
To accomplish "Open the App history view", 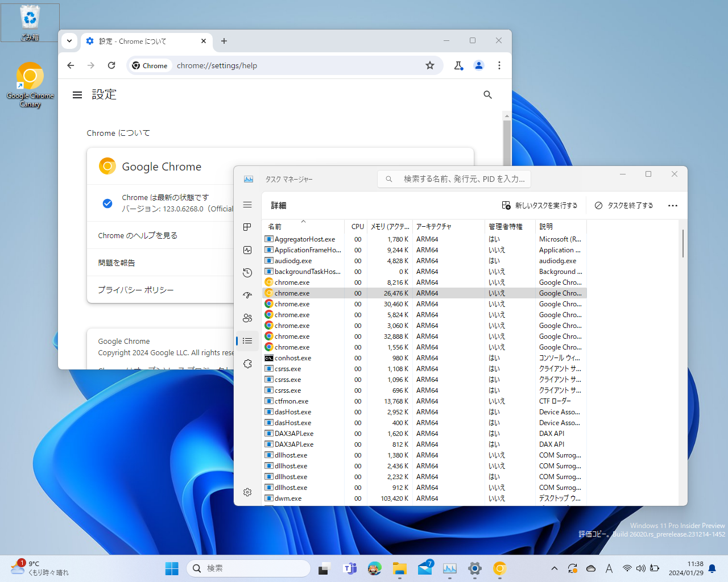I will (x=247, y=273).
